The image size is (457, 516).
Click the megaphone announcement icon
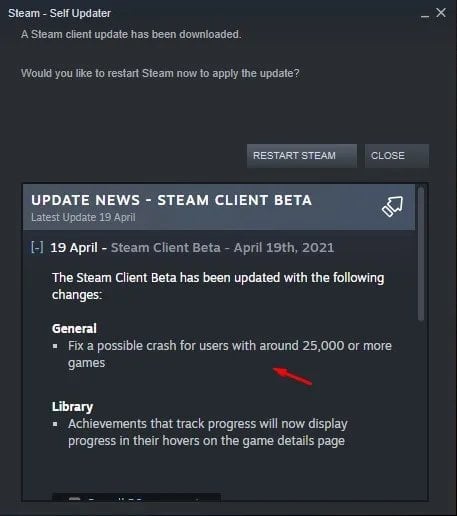pos(392,206)
